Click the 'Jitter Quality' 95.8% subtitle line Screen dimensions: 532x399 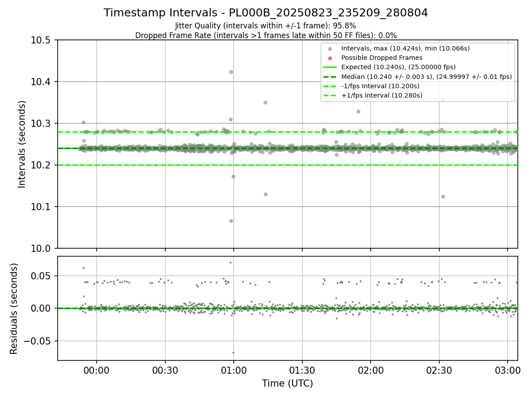[266, 26]
